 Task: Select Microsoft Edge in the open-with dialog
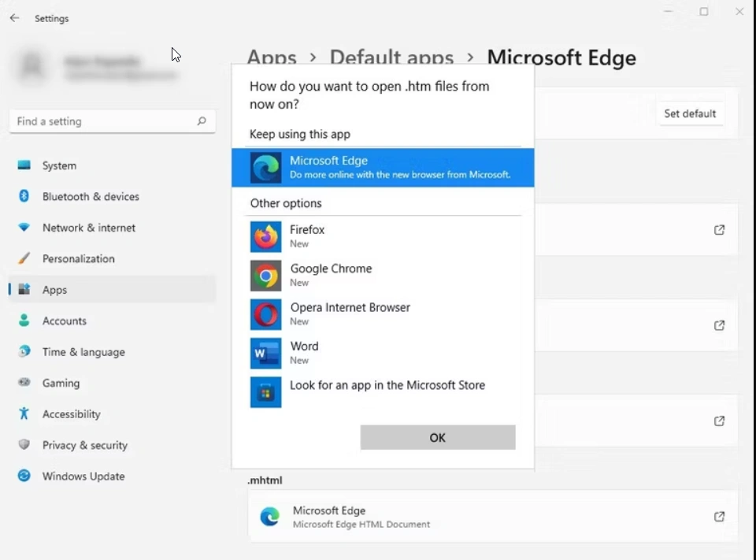pos(383,168)
